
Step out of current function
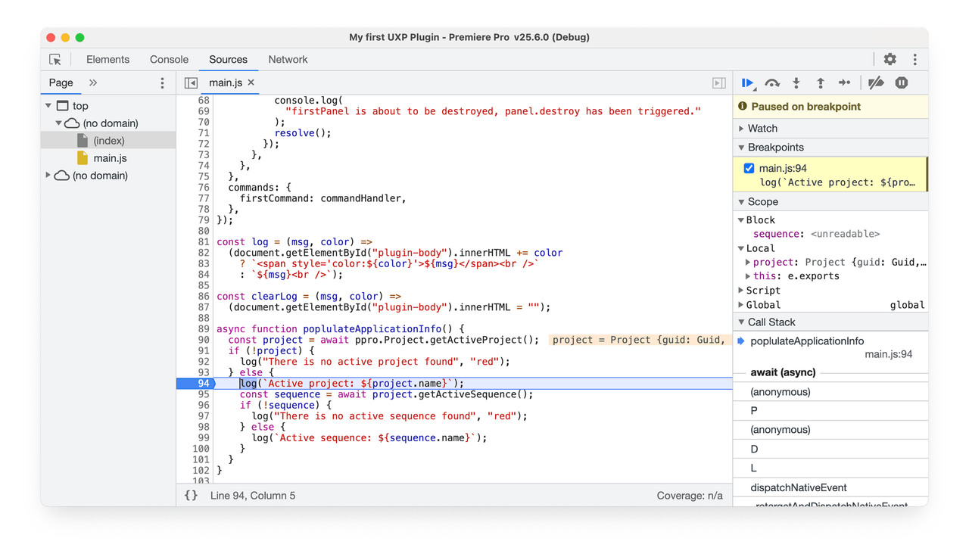pos(820,82)
